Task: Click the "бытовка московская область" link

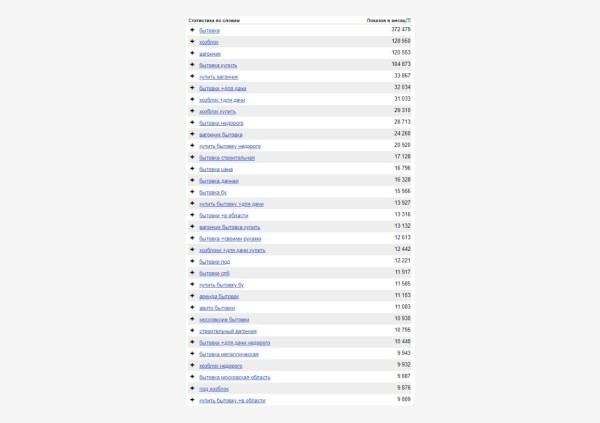Action: click(235, 377)
